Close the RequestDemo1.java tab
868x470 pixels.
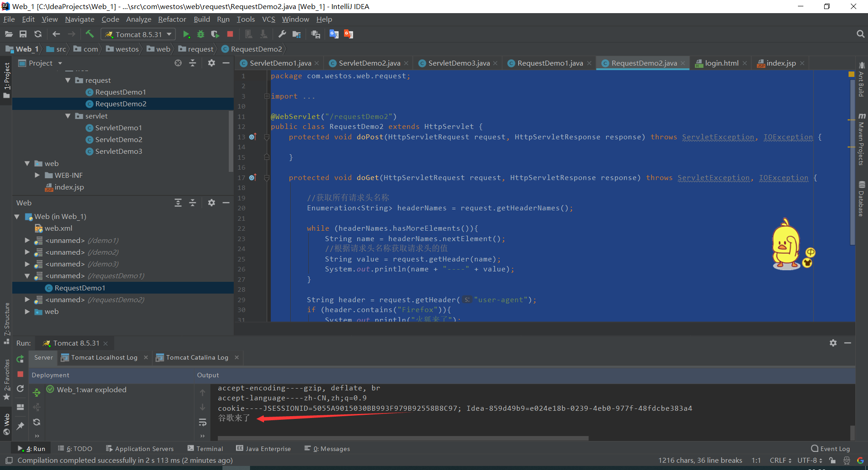589,63
